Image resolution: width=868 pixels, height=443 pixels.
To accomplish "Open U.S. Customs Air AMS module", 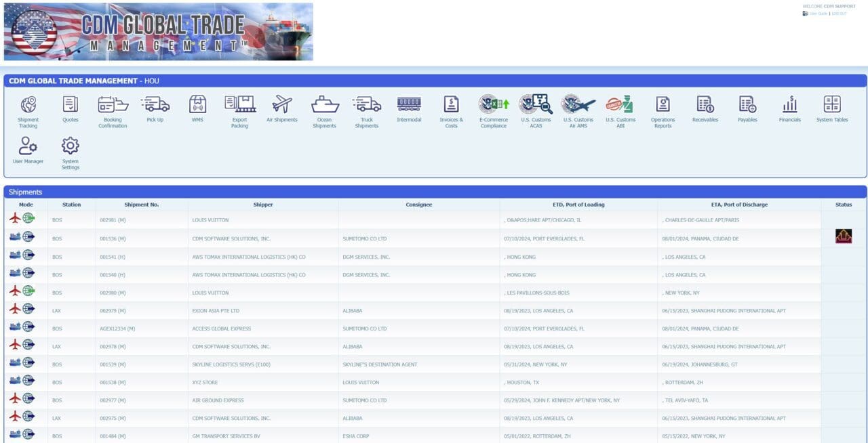I will [x=578, y=112].
